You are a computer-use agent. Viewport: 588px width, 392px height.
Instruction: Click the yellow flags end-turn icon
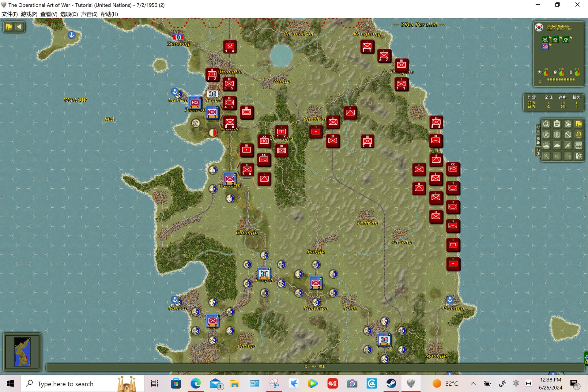pos(579,124)
